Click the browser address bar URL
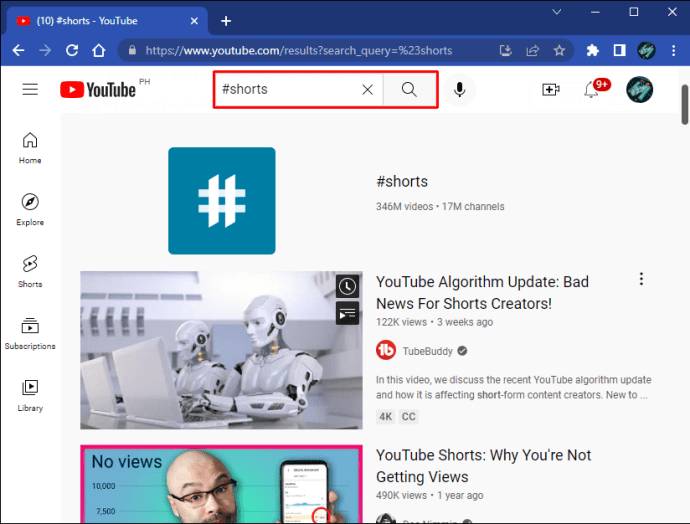 click(299, 51)
